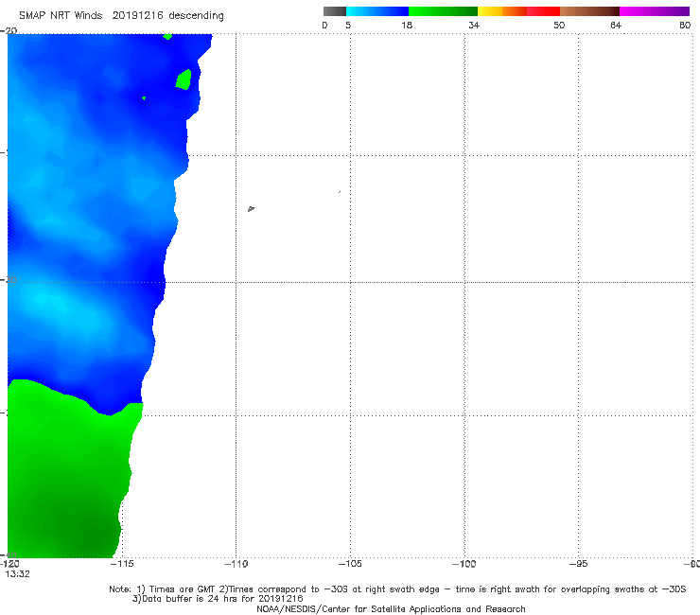Click the swath time stamp '13:32'
The width and height of the screenshot is (700, 615).
tap(17, 574)
